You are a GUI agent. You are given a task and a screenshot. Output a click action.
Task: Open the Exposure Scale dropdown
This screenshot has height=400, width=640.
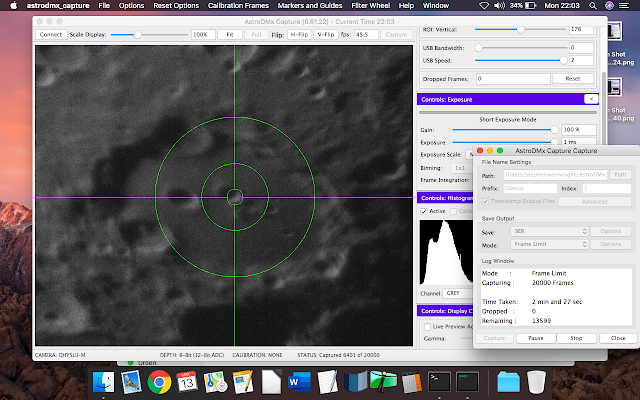(x=469, y=155)
